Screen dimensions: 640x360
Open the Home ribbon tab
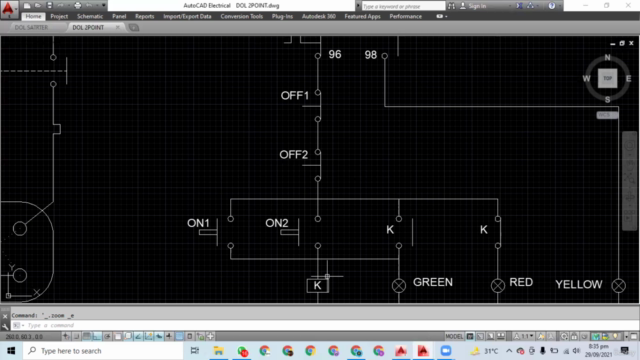point(33,16)
